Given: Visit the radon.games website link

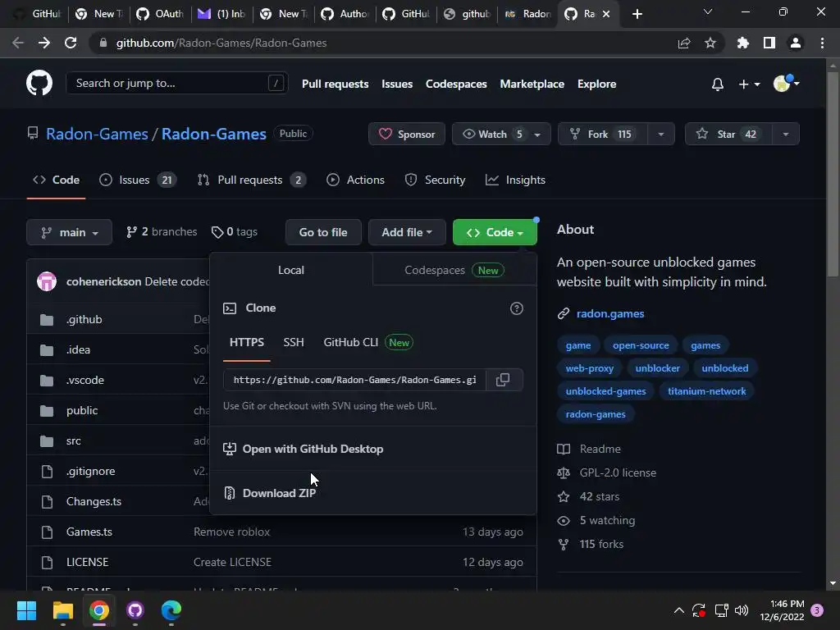Looking at the screenshot, I should (610, 314).
